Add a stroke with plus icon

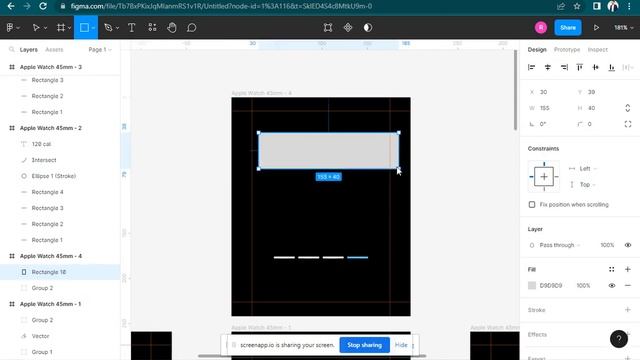click(x=628, y=310)
